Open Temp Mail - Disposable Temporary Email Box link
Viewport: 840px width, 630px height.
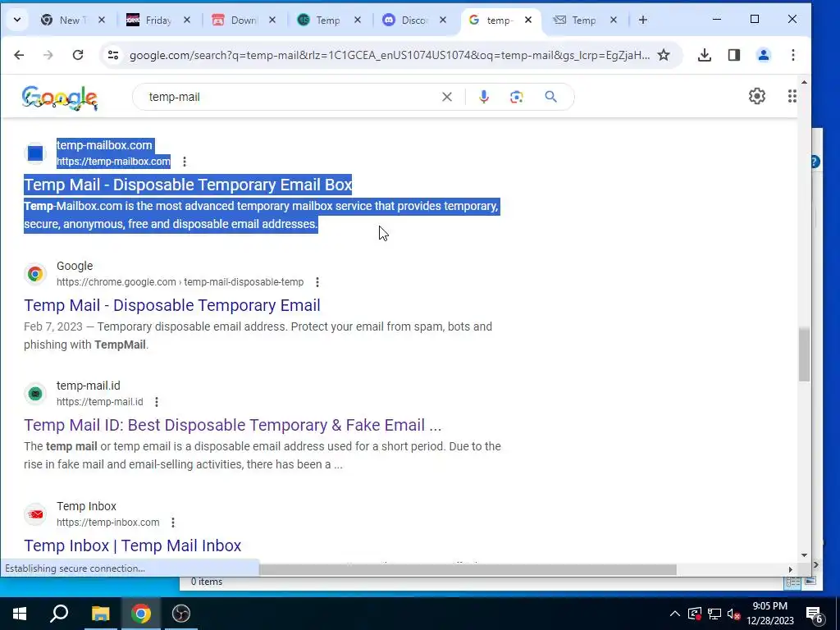click(x=188, y=185)
